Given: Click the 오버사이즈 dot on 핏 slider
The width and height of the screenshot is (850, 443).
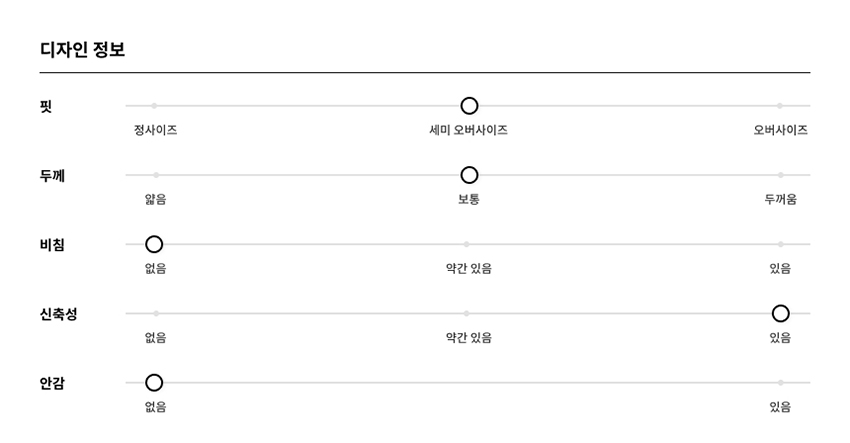Looking at the screenshot, I should (780, 106).
